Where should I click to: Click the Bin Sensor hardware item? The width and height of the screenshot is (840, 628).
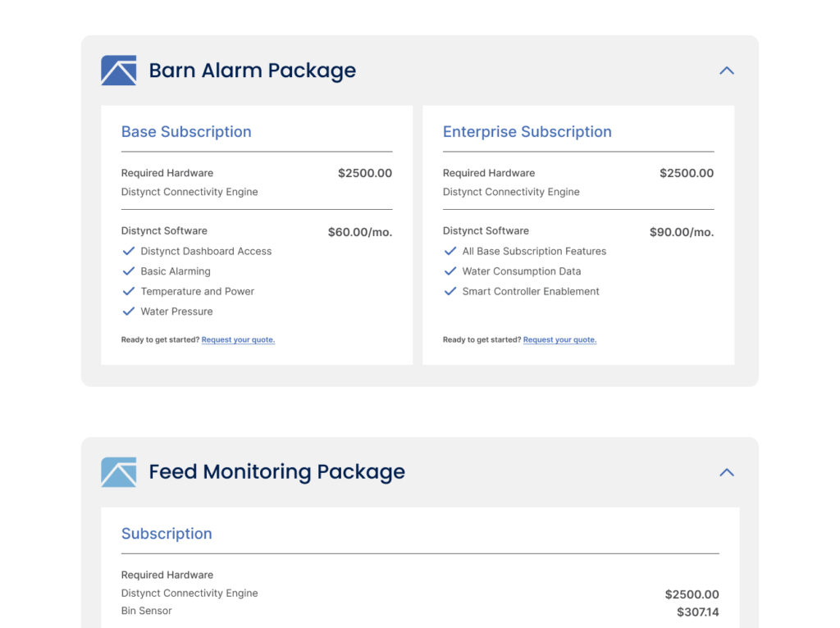click(147, 611)
